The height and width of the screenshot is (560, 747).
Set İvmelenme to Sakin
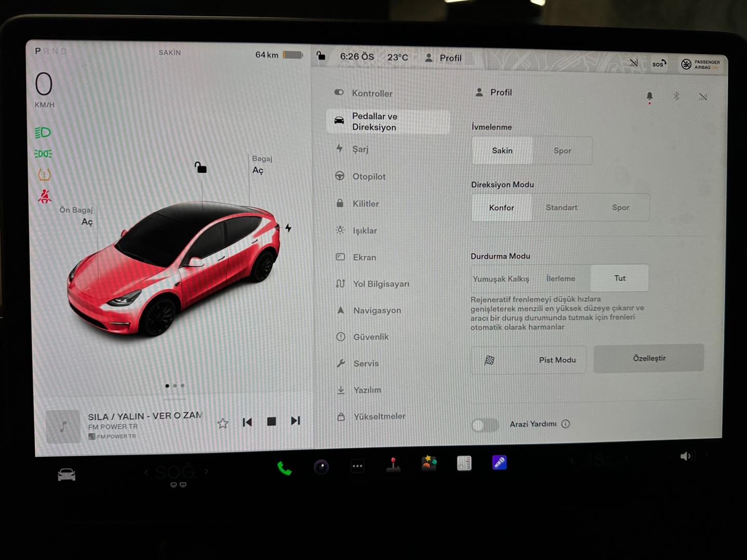502,150
